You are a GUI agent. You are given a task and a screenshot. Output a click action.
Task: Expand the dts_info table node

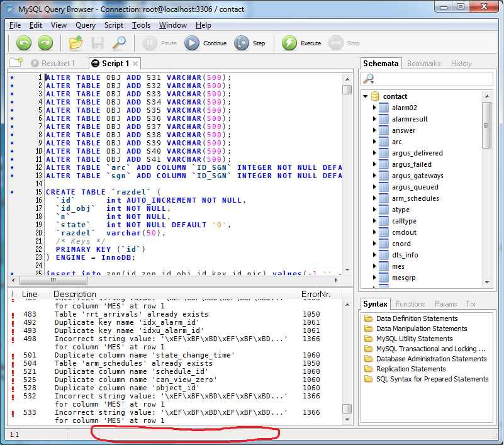point(374,255)
